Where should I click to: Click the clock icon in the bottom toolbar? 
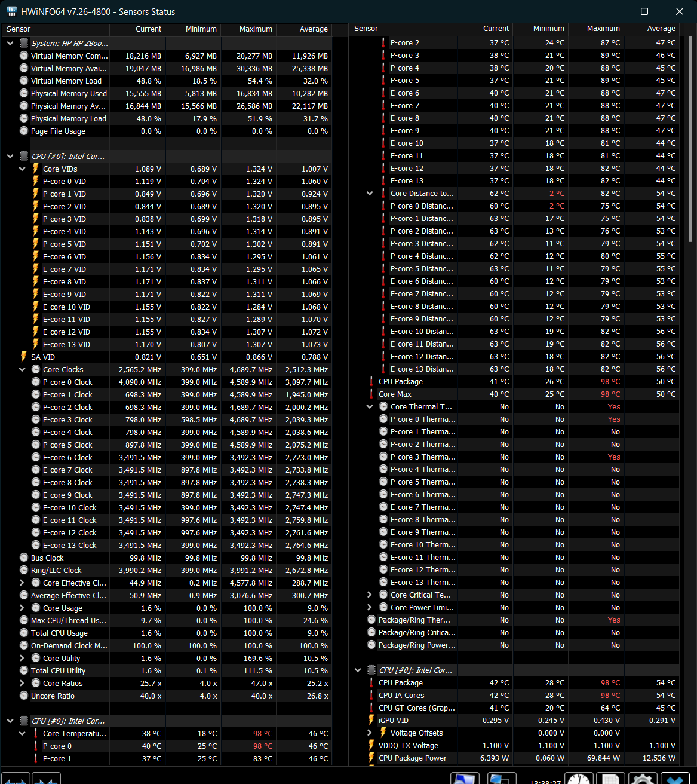578,779
